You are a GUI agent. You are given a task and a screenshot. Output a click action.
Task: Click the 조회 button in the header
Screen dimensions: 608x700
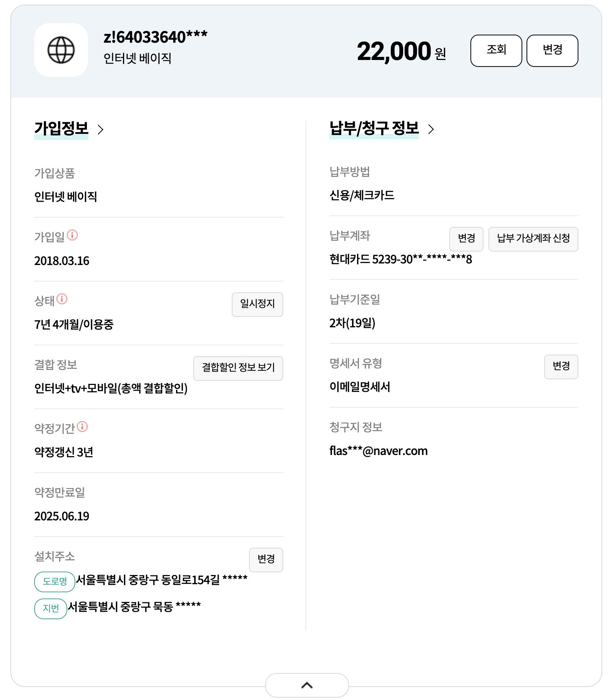[x=496, y=51]
